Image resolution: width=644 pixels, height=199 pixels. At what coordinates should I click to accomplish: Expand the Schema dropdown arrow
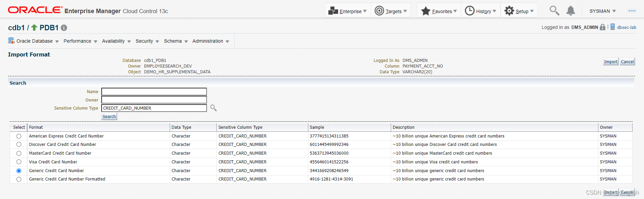click(186, 42)
